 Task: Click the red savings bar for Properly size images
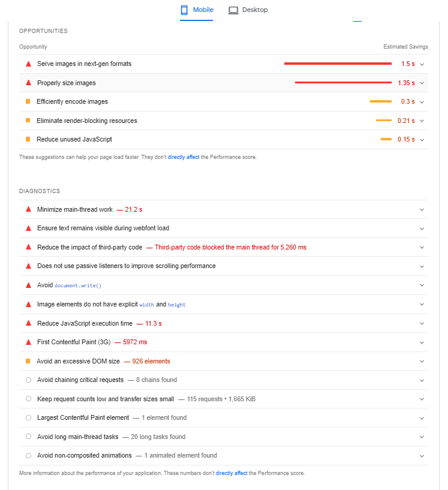(343, 83)
